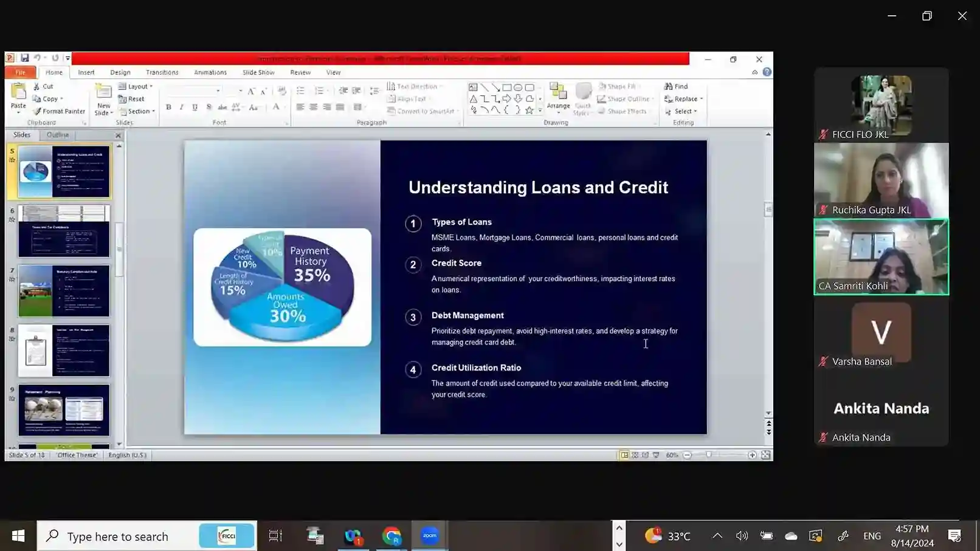Click the Format Painter tool
The height and width of the screenshot is (551, 980).
(x=60, y=111)
